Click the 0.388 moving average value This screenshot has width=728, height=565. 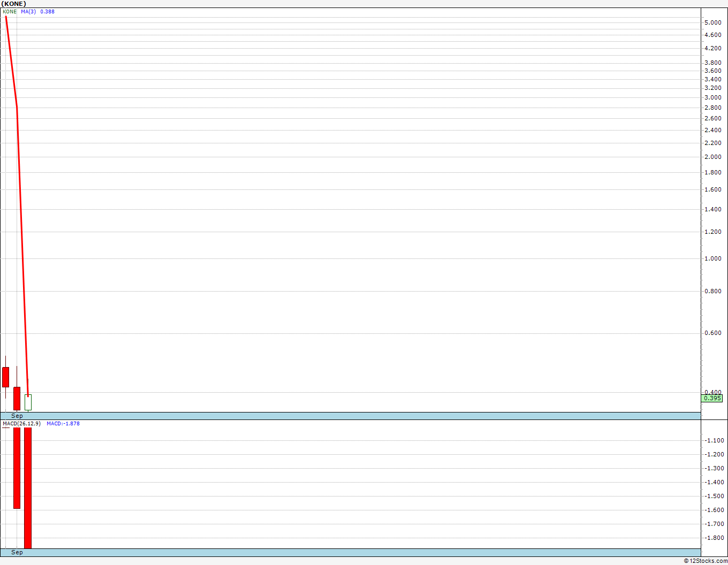point(47,11)
